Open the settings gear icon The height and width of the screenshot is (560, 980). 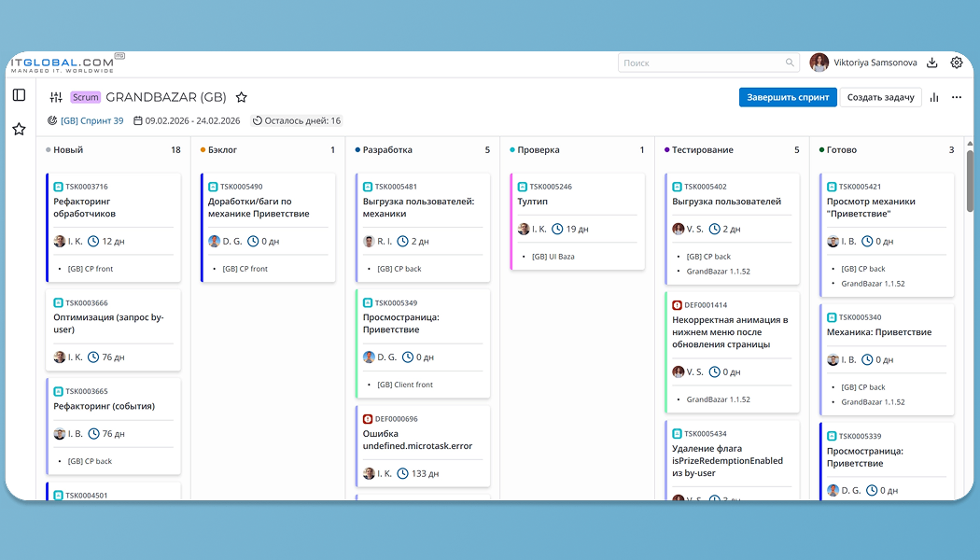[957, 63]
